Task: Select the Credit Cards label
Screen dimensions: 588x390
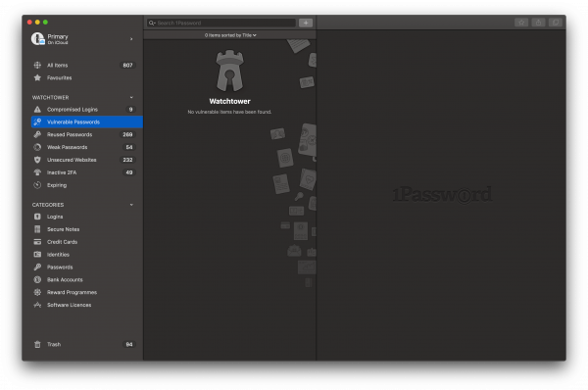Action: 63,242
